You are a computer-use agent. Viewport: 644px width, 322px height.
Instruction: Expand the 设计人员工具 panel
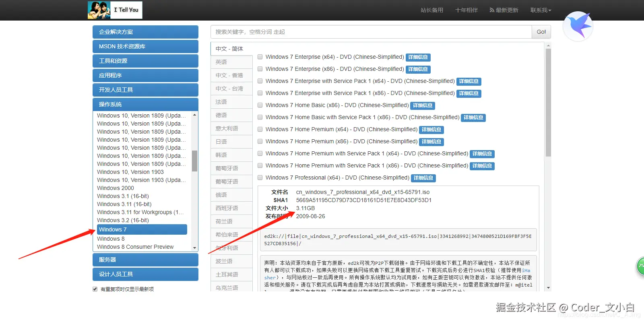pos(145,275)
